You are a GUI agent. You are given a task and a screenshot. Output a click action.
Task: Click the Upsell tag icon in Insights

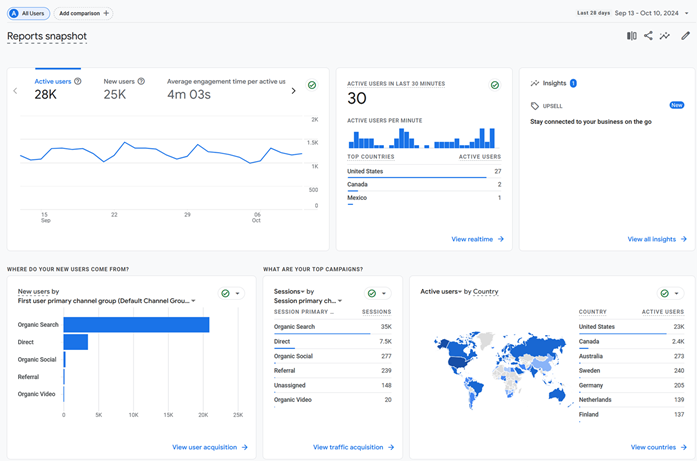[x=535, y=105]
